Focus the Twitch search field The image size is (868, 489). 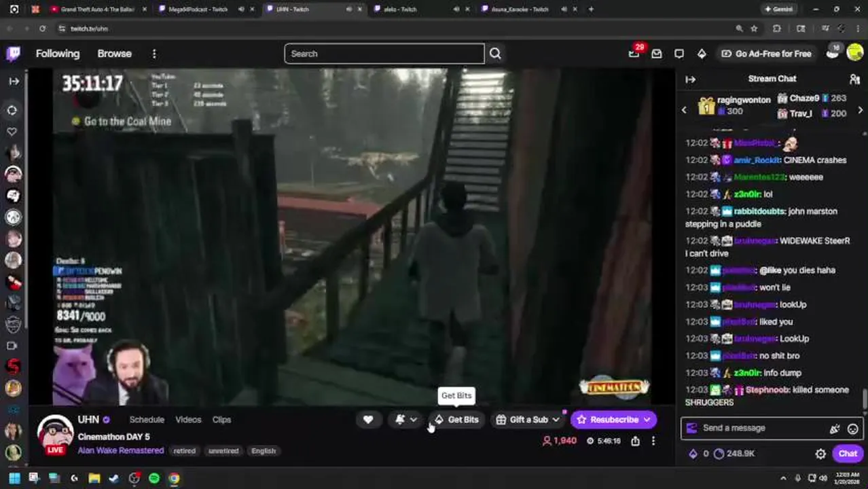pos(384,54)
